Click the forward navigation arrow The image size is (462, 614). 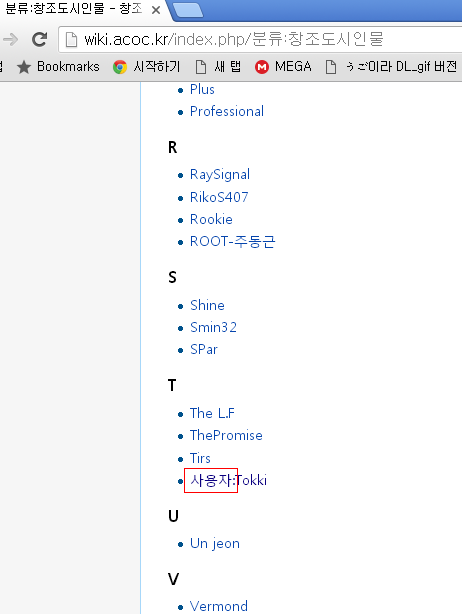tap(11, 39)
